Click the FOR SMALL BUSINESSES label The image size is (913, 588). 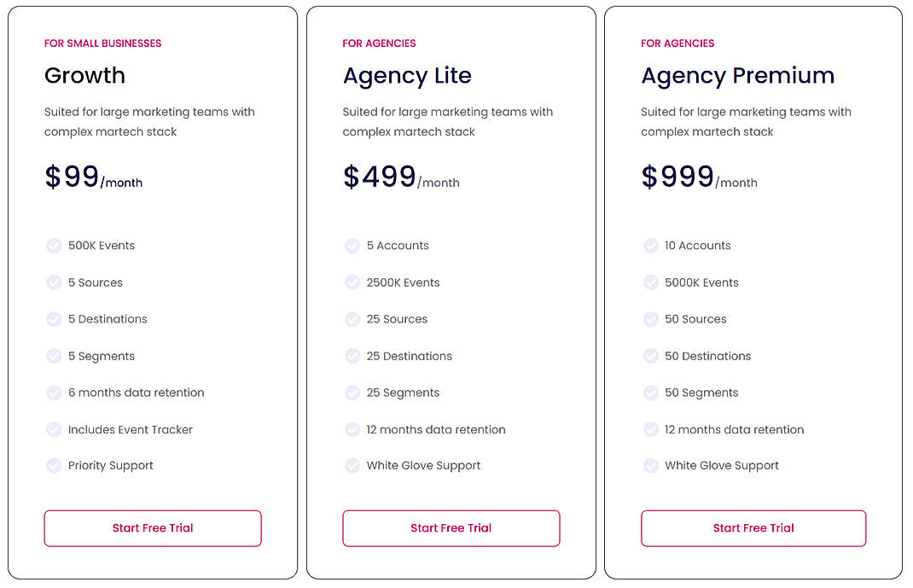click(x=102, y=43)
